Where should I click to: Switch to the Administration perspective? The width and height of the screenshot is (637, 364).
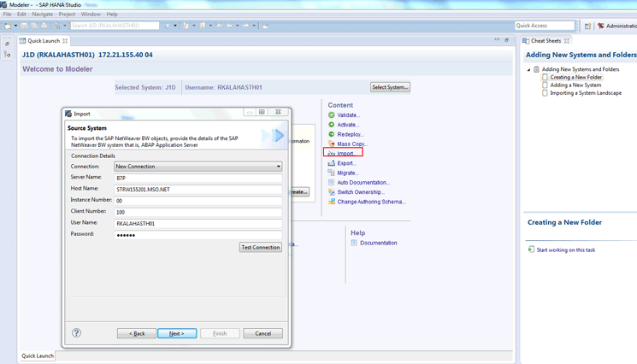click(x=616, y=26)
